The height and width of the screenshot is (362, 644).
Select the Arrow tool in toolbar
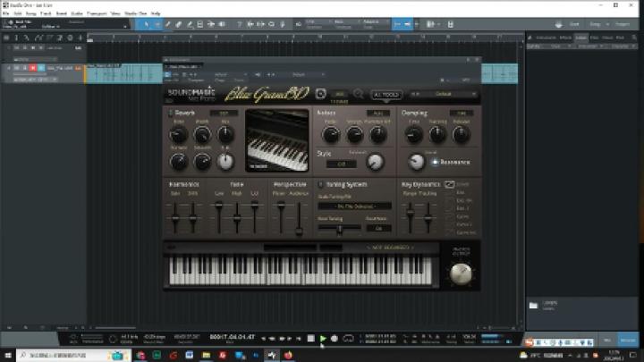pos(146,25)
